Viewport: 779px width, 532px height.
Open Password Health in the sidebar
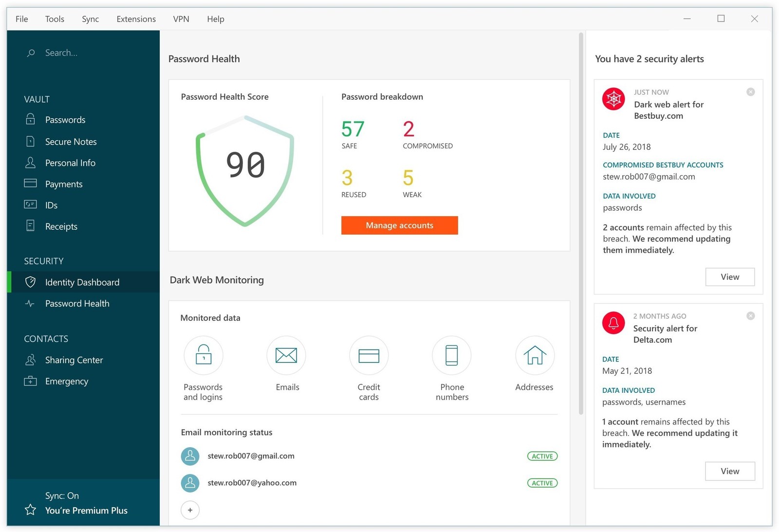76,303
